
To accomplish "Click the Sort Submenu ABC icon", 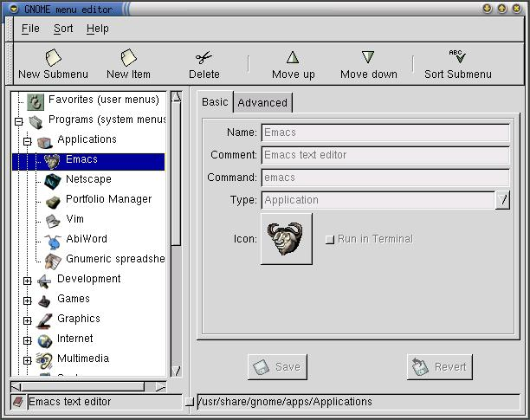I will 457,56.
